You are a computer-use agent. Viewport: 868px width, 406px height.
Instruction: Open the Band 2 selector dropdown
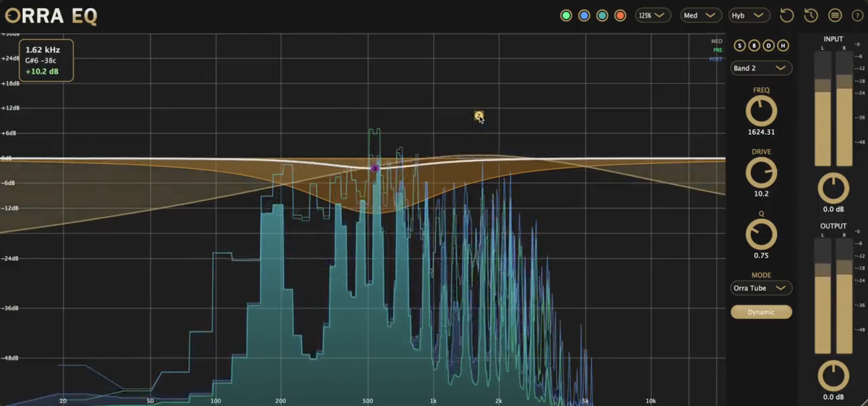click(761, 68)
